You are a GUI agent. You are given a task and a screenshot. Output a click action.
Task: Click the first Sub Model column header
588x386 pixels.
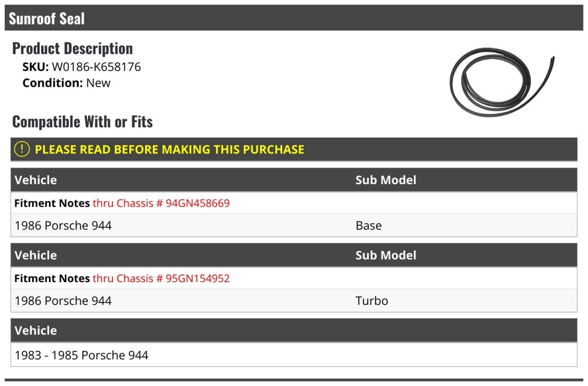[x=386, y=180]
